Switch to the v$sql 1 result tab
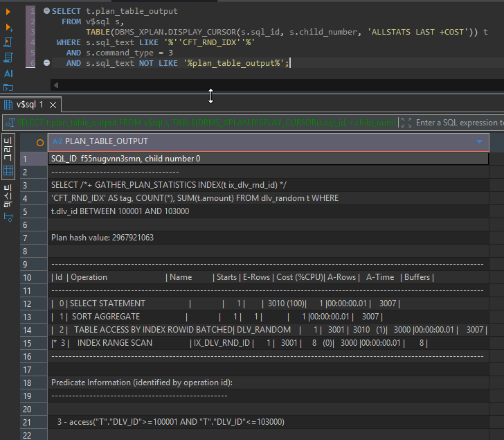The height and width of the screenshot is (440, 504). pyautogui.click(x=30, y=105)
